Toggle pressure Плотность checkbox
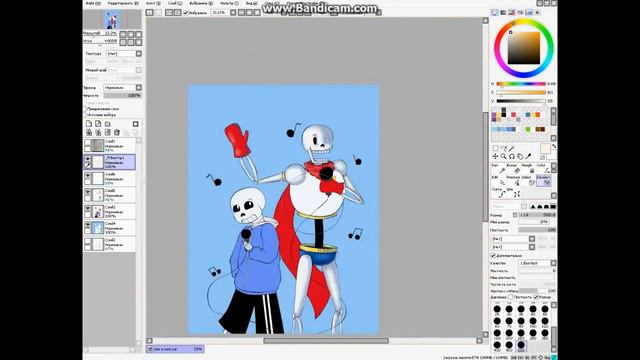This screenshot has height=360, width=640. coord(510,297)
